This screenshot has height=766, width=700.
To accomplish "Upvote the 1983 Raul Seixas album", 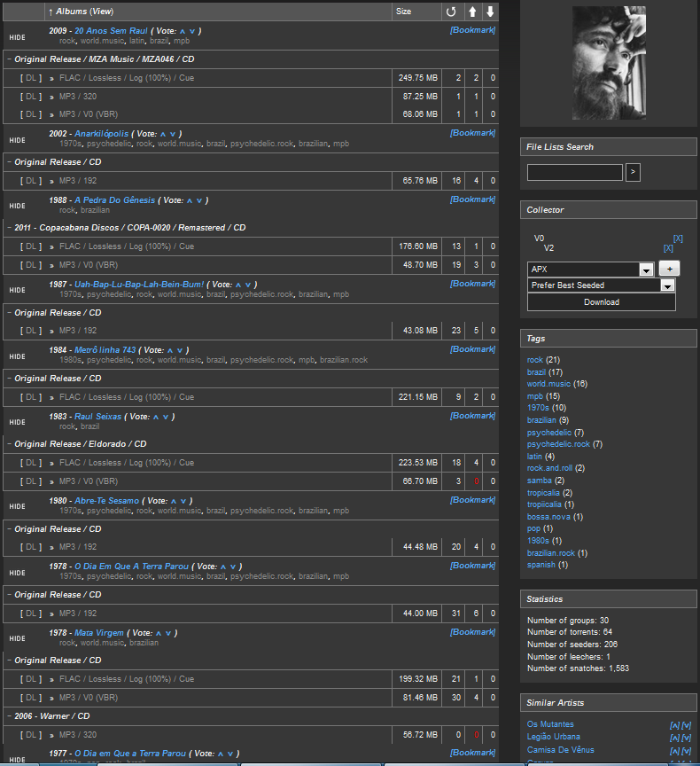I will click(156, 418).
